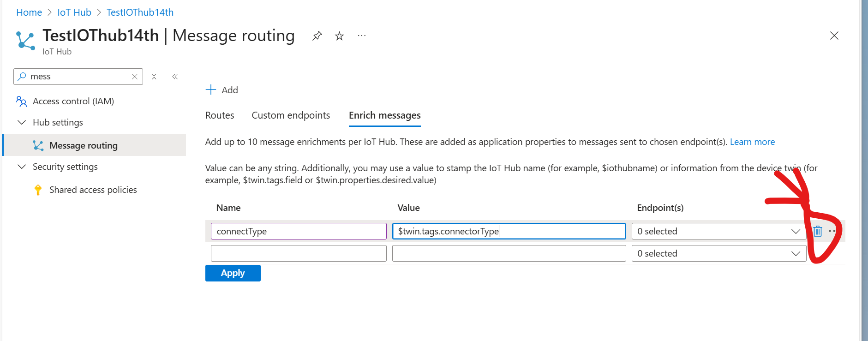Switch to the Custom endpoints tab
Viewport: 868px width, 341px height.
click(291, 115)
